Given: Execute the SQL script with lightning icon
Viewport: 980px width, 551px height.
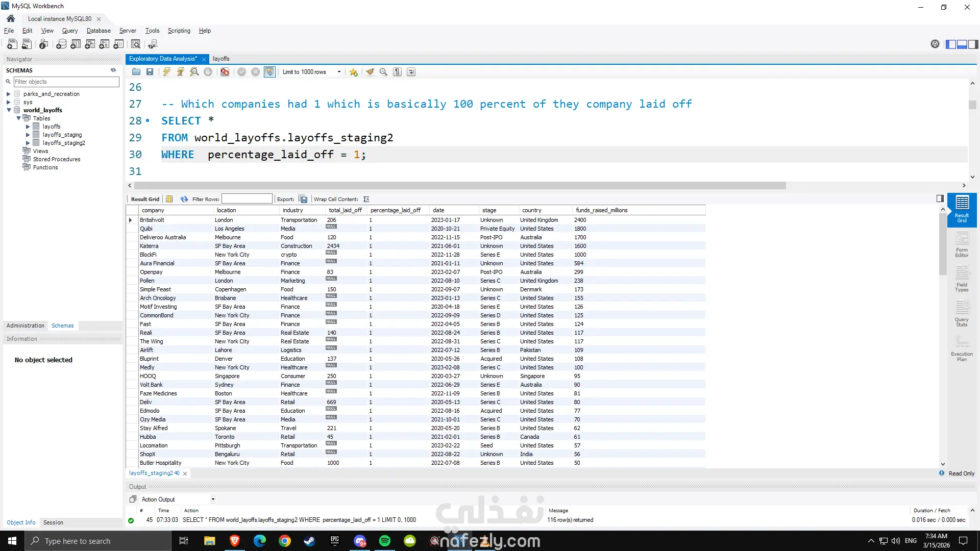Looking at the screenshot, I should [166, 72].
